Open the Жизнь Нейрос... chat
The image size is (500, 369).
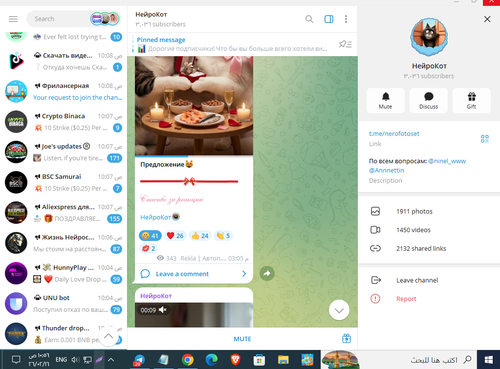pos(63,243)
